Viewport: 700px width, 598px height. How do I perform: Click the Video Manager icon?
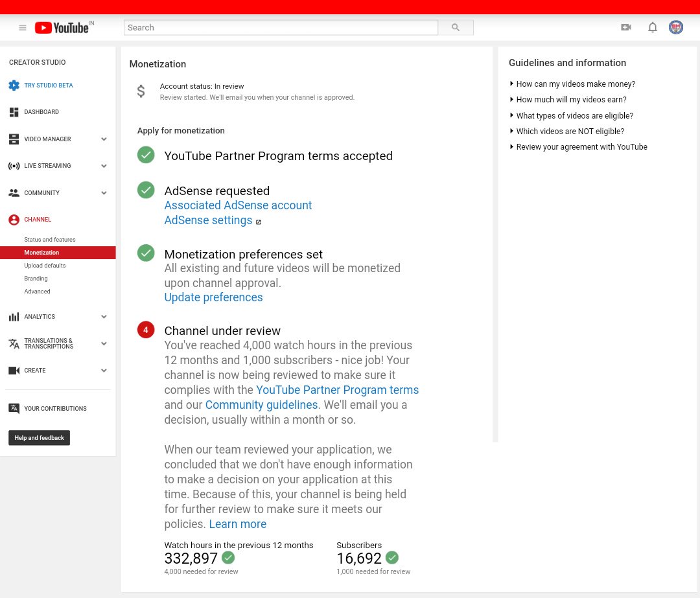14,139
